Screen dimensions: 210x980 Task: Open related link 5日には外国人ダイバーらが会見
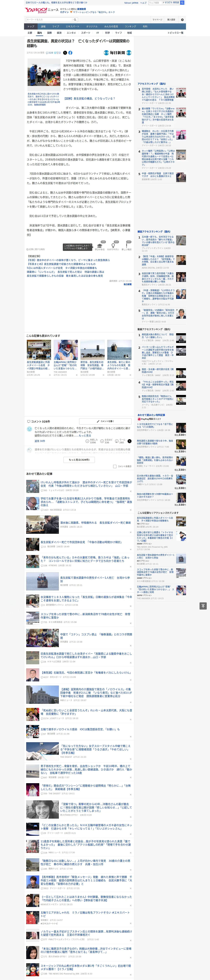coord(62,268)
